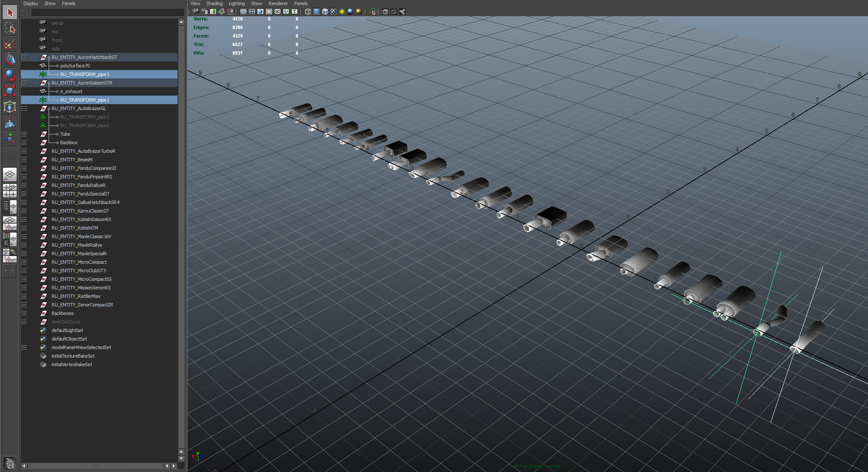The image size is (868, 472).
Task: Open the Renderer menu
Action: click(x=278, y=3)
